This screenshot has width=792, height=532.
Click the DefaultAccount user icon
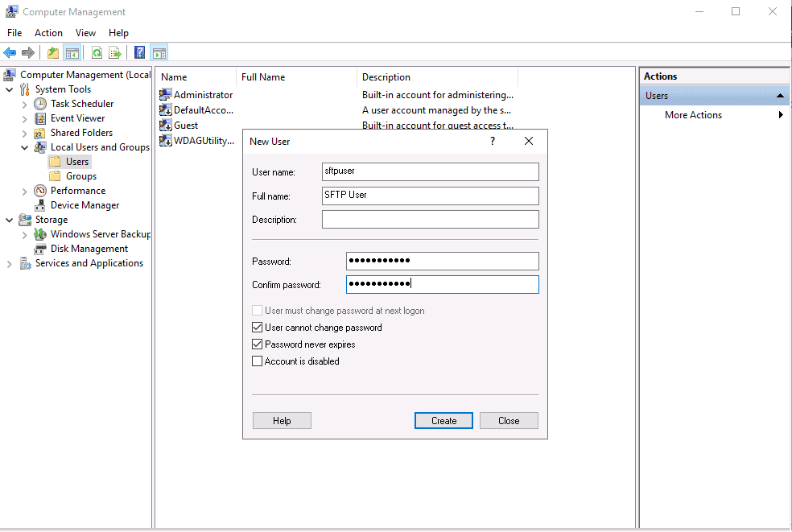tap(165, 109)
